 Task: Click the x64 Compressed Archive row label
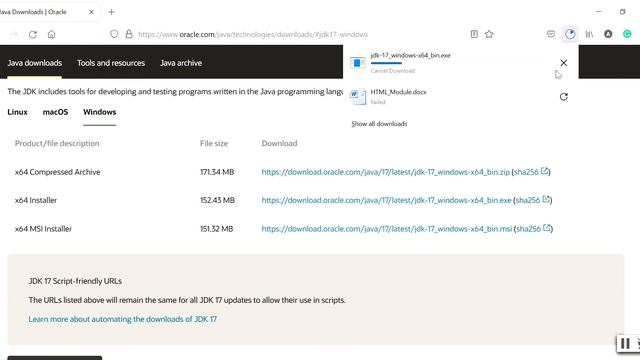tap(58, 172)
